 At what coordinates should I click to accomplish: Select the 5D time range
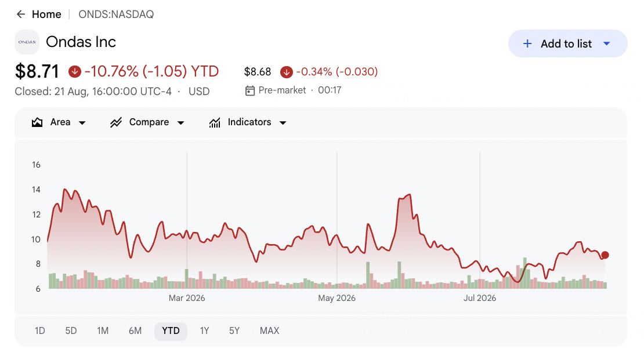coord(71,331)
